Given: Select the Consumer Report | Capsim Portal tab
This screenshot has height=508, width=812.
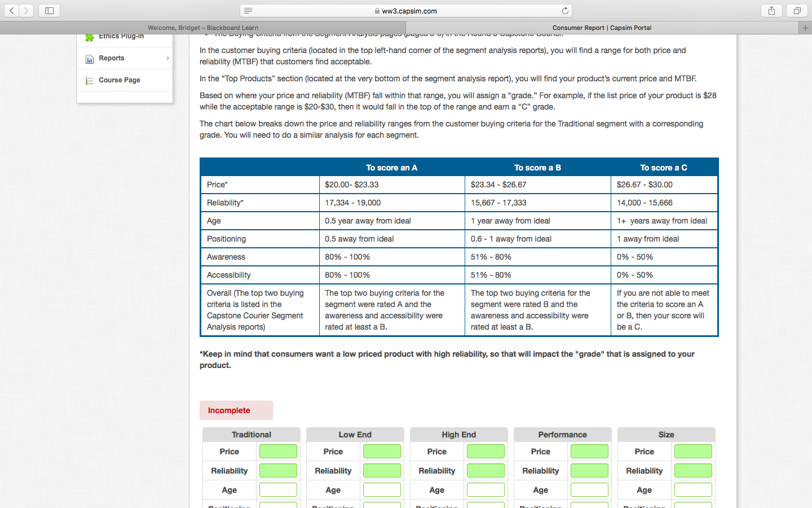Looking at the screenshot, I should 602,28.
